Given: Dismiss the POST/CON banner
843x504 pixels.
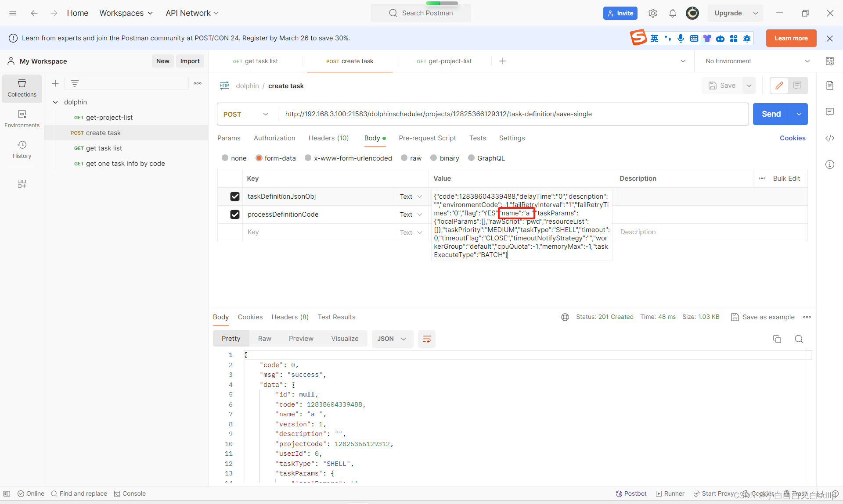Looking at the screenshot, I should (x=830, y=38).
